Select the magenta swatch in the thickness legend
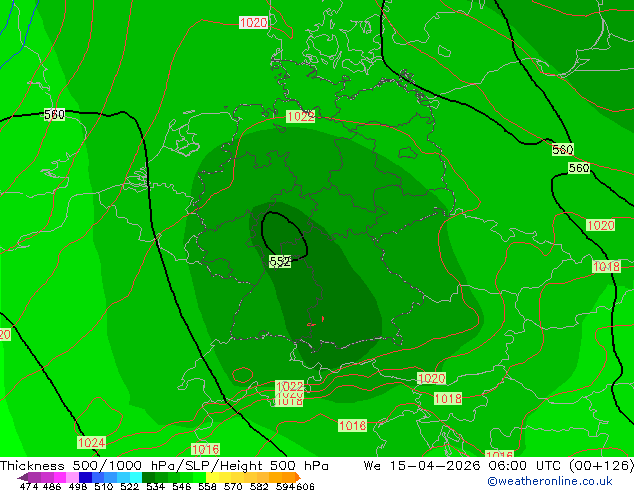 click(60, 477)
